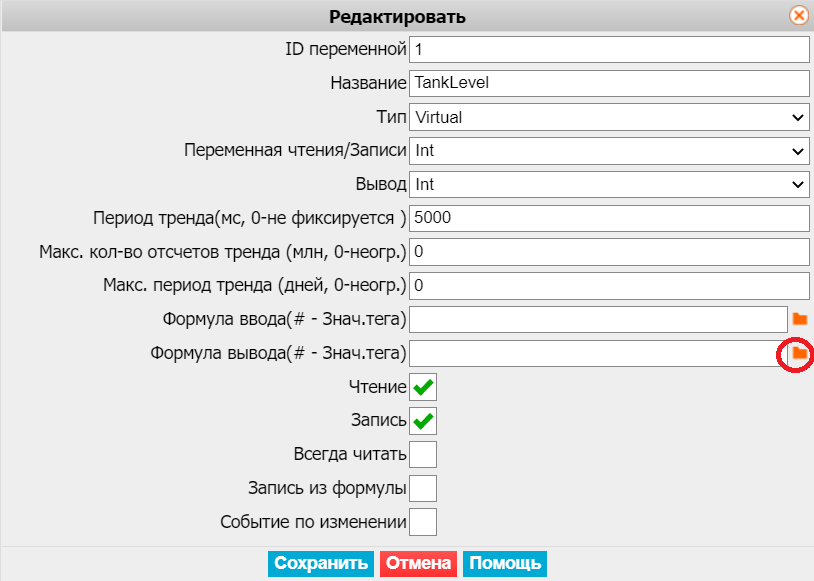Screen dimensions: 814x581
Task: Click the Макс. период тренда days field
Action: (x=609, y=286)
